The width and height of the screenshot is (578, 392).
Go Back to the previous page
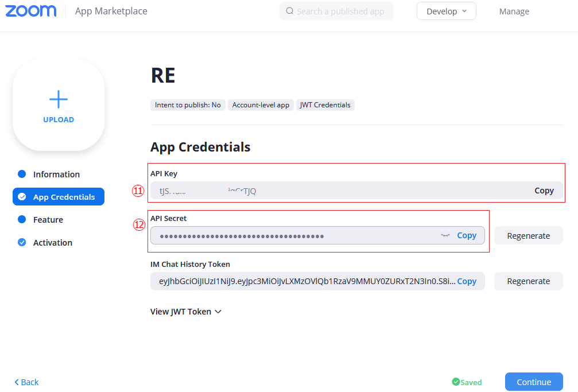click(x=26, y=382)
